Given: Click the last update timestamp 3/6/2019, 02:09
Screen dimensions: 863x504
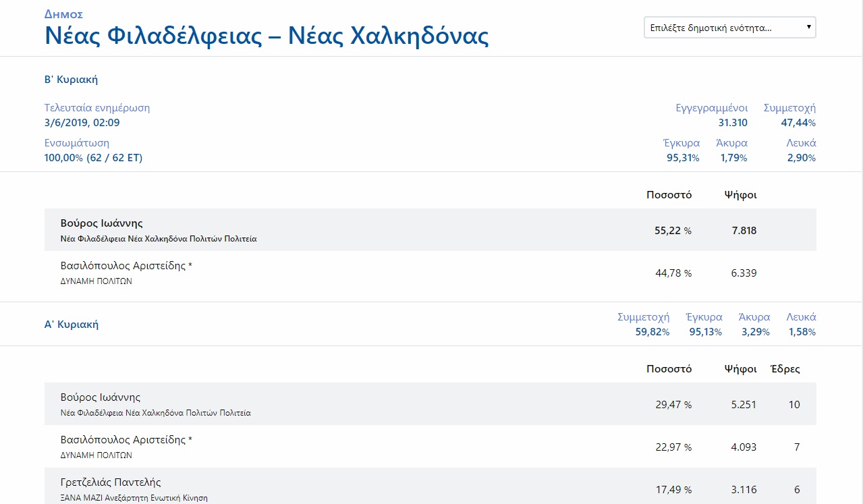Looking at the screenshot, I should [82, 123].
